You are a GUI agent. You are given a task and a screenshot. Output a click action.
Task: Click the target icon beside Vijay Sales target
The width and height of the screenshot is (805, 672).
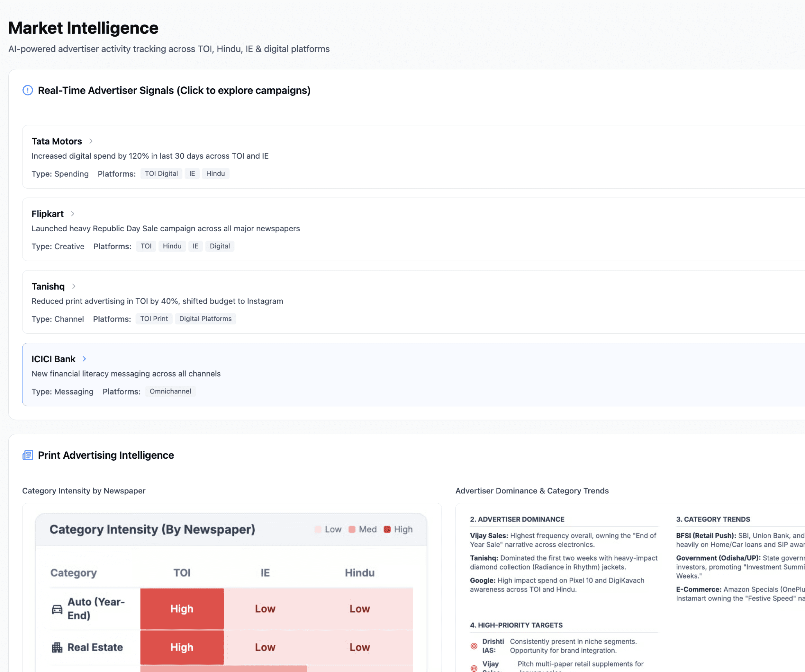(474, 668)
